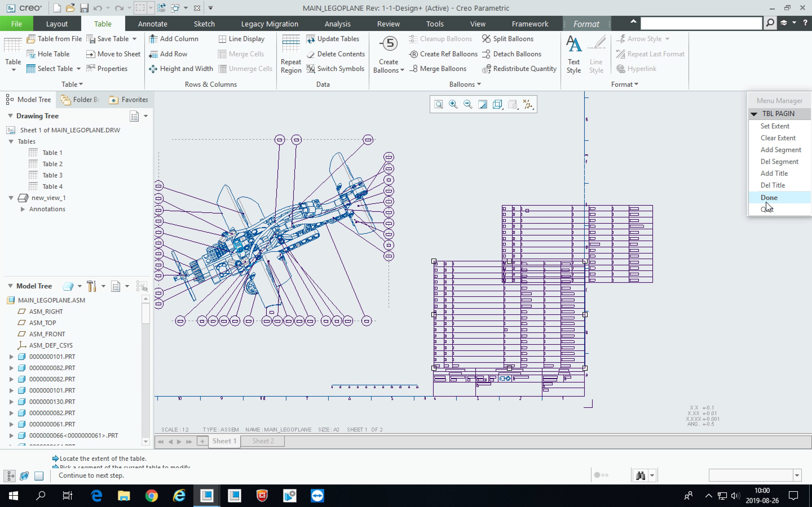Click the command search field top right
The image size is (812, 507).
(701, 23)
